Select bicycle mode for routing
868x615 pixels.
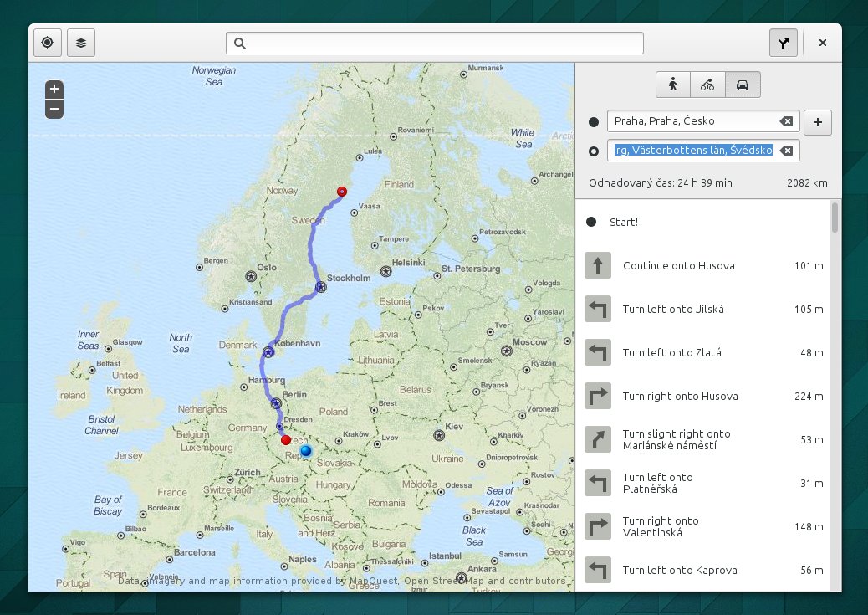pyautogui.click(x=707, y=84)
